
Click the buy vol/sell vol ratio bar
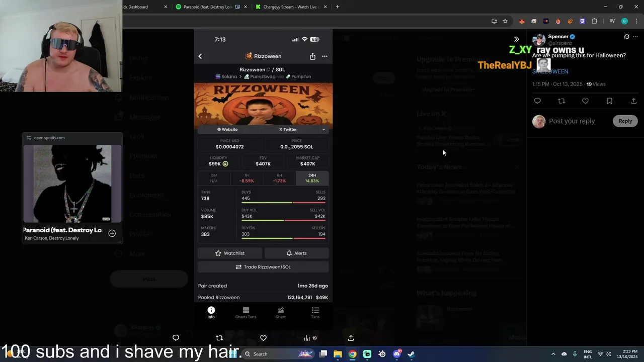tap(283, 221)
